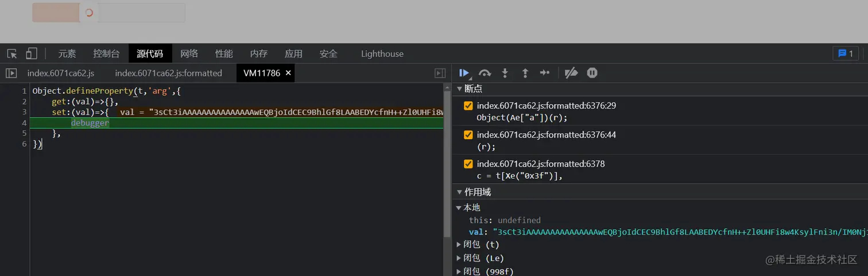Click the get:(val)=>{} code line
Image resolution: width=868 pixels, height=276 pixels.
coord(85,102)
